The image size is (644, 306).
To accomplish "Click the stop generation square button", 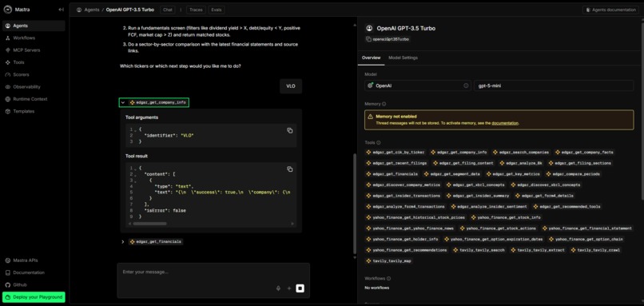I will [x=300, y=288].
